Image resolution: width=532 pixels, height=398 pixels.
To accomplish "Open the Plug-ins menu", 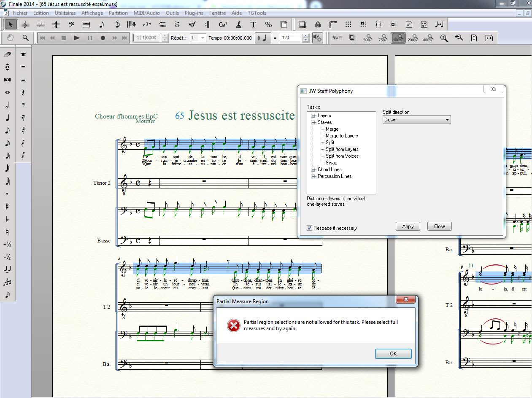I will (x=194, y=13).
